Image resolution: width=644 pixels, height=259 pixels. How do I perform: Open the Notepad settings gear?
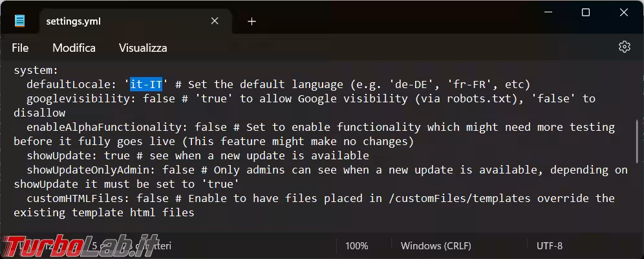pos(624,47)
